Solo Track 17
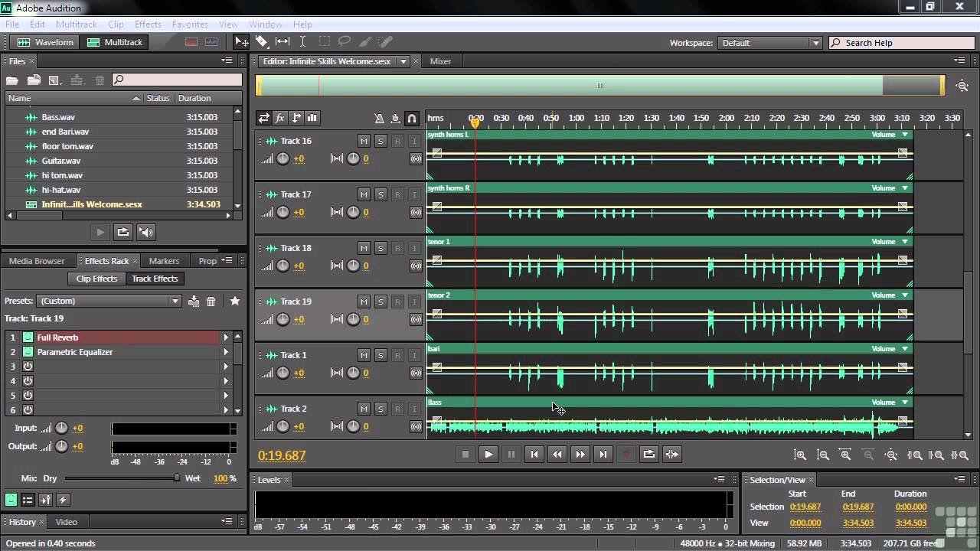The height and width of the screenshot is (551, 980). coord(381,194)
